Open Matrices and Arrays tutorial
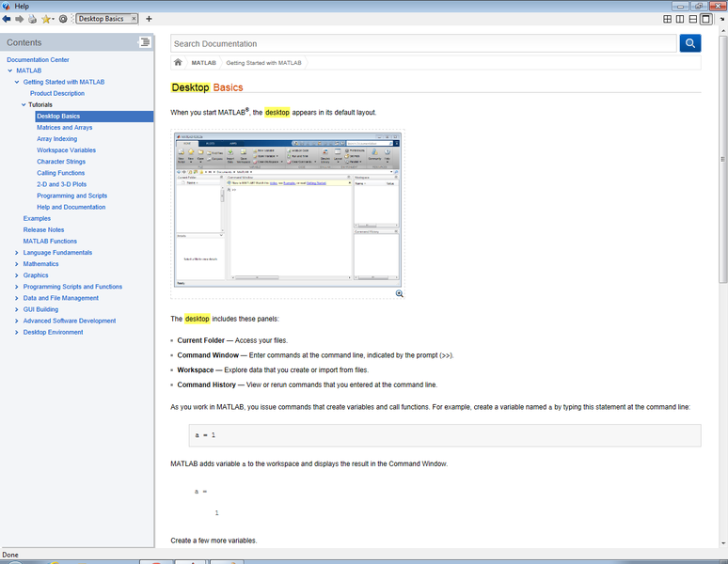The width and height of the screenshot is (728, 564). coord(65,128)
